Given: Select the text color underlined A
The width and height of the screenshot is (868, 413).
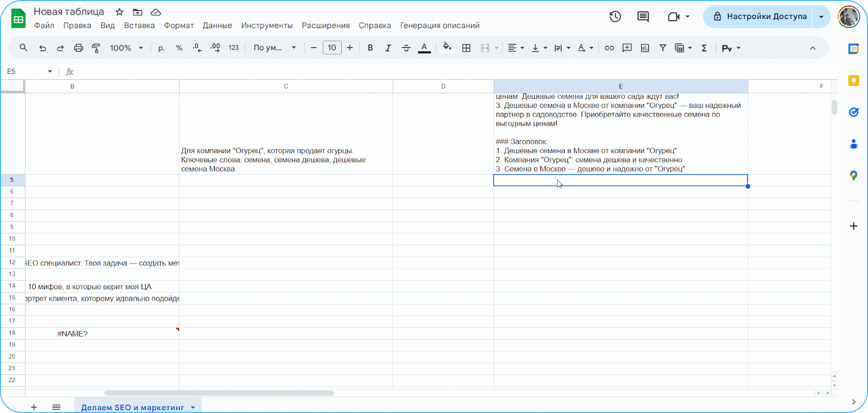Looking at the screenshot, I should (x=424, y=48).
